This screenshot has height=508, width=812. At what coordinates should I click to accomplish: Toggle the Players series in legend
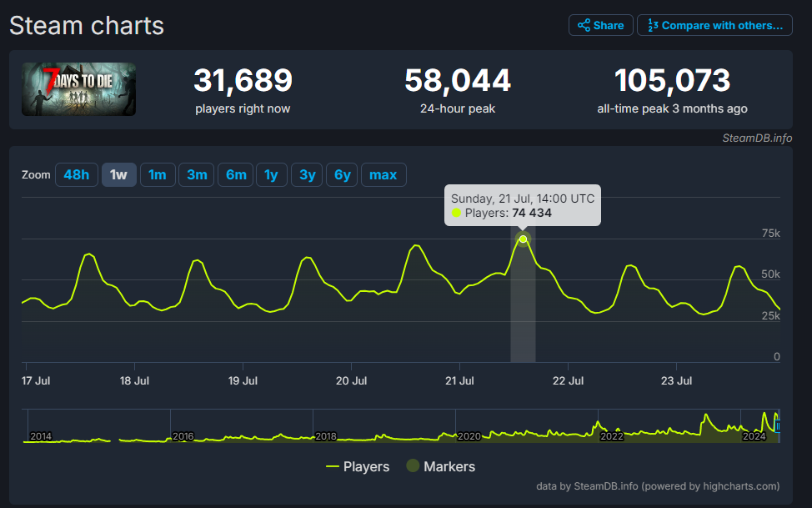[358, 466]
